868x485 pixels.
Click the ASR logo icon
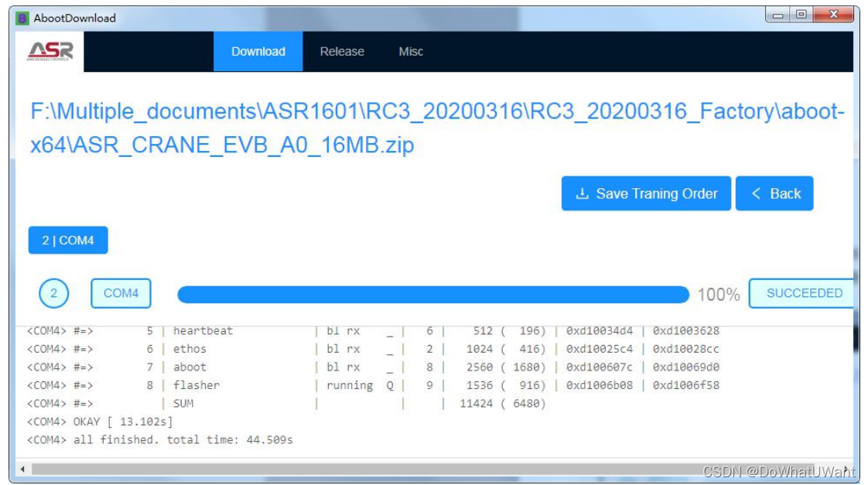(50, 51)
